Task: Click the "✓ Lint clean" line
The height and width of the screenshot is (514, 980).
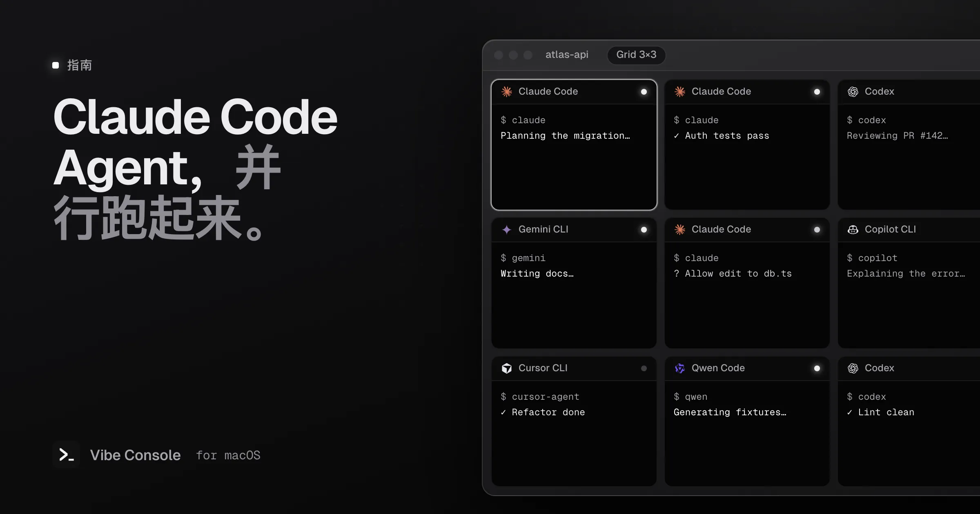Action: (881, 412)
